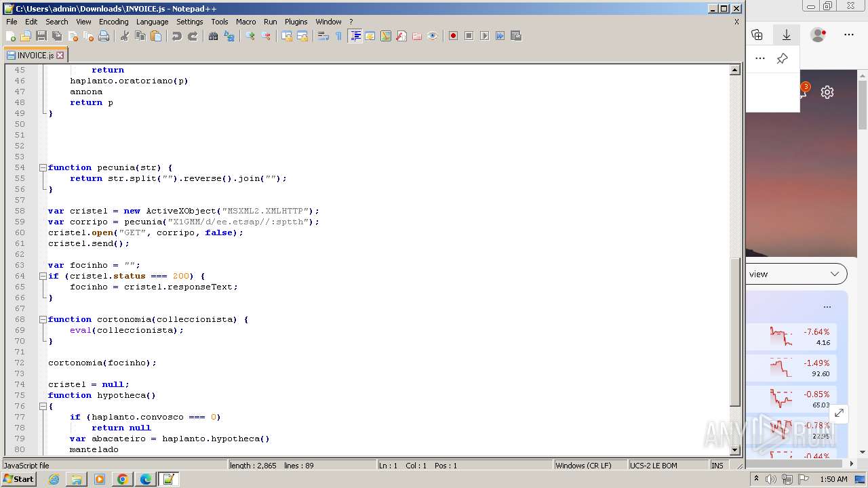This screenshot has height=488, width=868.
Task: Create a new document with the New icon
Action: (x=11, y=36)
